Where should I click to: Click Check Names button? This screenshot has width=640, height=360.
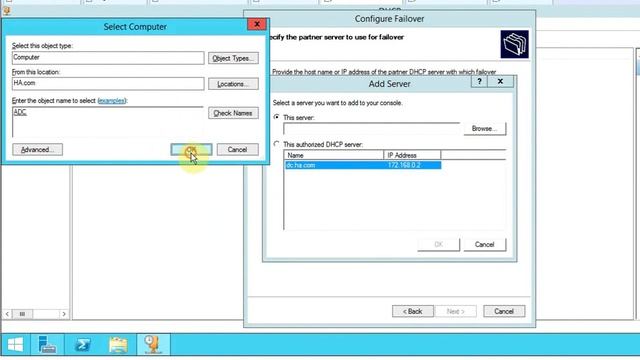[x=233, y=113]
